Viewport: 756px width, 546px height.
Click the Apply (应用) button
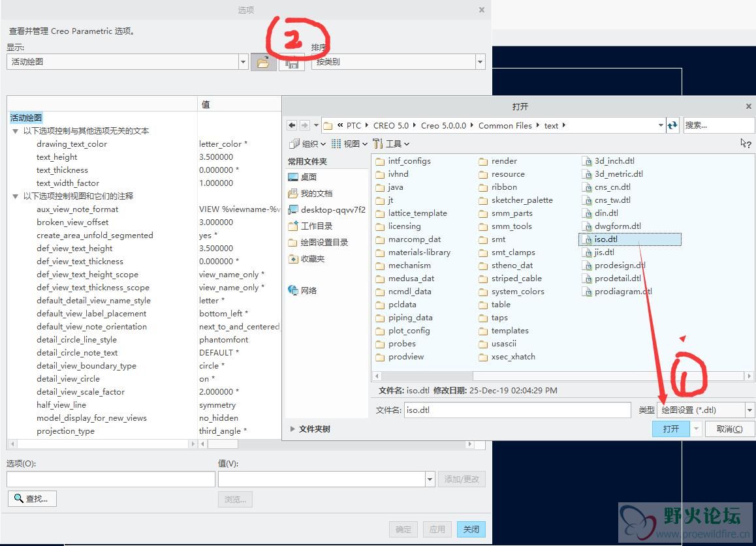tap(437, 529)
